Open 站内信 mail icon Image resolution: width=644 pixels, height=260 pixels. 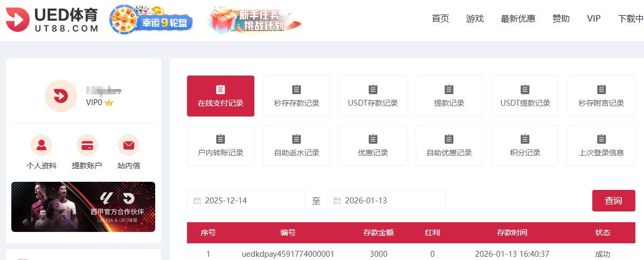[128, 145]
